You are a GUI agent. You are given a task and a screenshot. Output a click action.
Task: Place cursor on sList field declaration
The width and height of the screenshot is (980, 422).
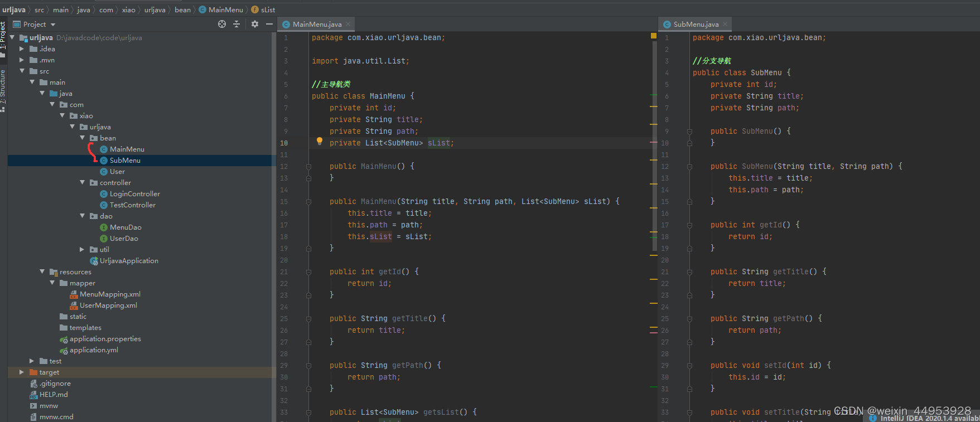pyautogui.click(x=439, y=143)
